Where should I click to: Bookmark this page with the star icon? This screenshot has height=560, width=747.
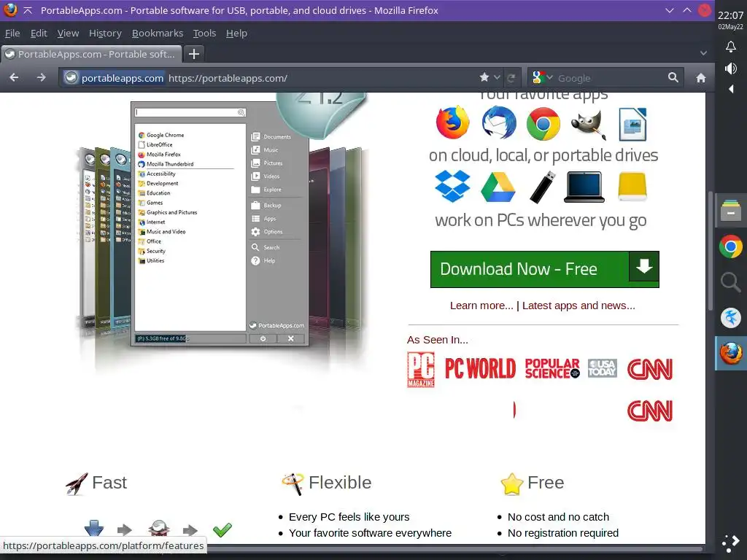pyautogui.click(x=484, y=77)
